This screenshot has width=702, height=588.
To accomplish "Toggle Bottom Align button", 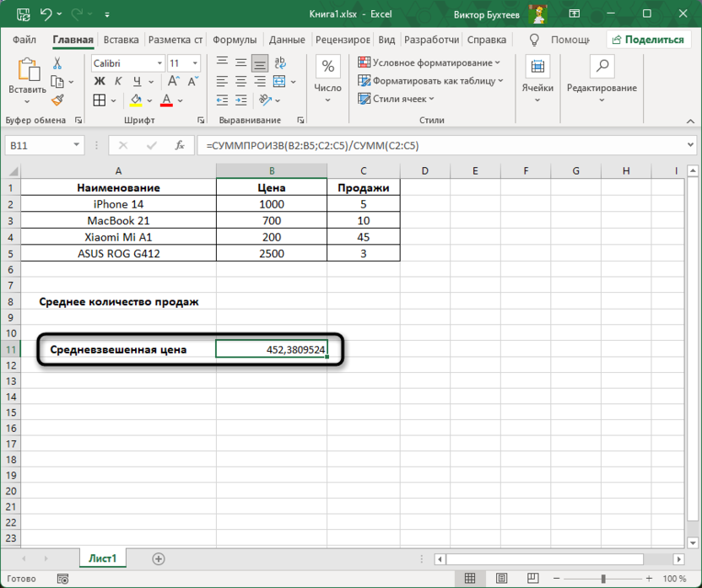I will pos(260,63).
